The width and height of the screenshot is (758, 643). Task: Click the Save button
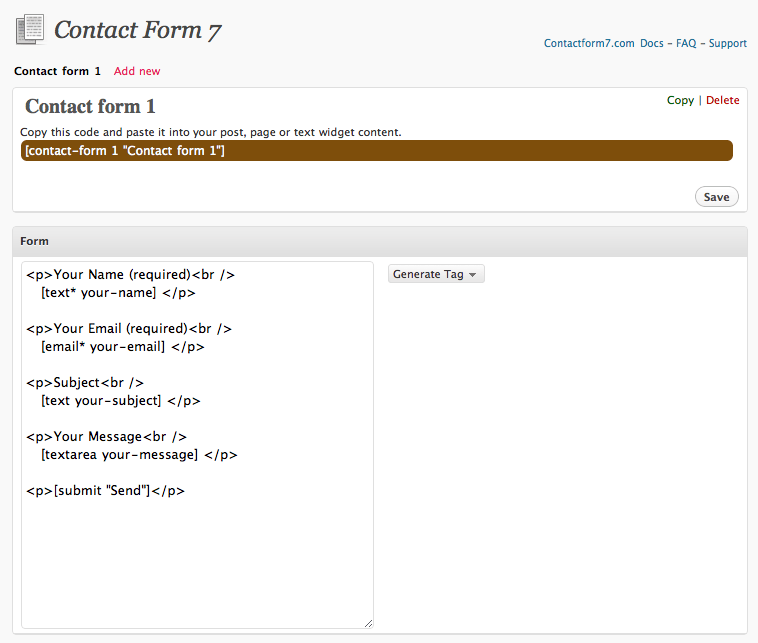[x=716, y=197]
